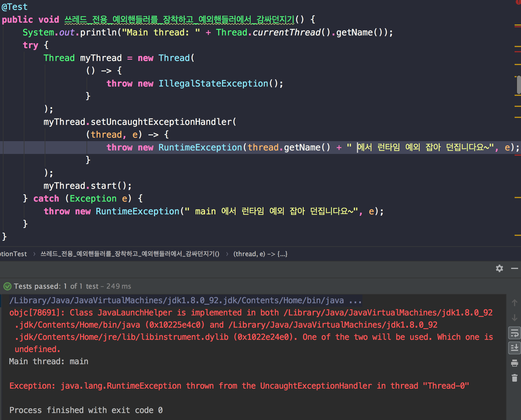Click the editor vertical scrollbar thumb
Image resolution: width=521 pixels, height=420 pixels.
pos(519,85)
